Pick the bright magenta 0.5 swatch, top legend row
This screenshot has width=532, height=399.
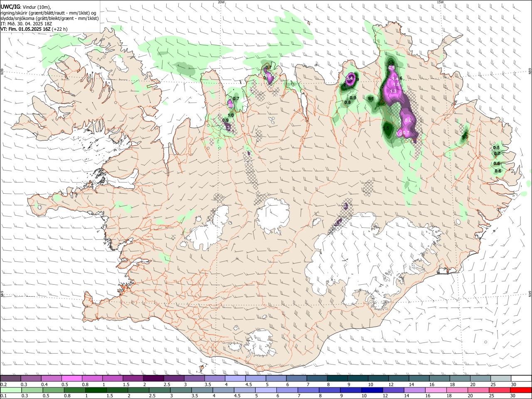coord(71,378)
